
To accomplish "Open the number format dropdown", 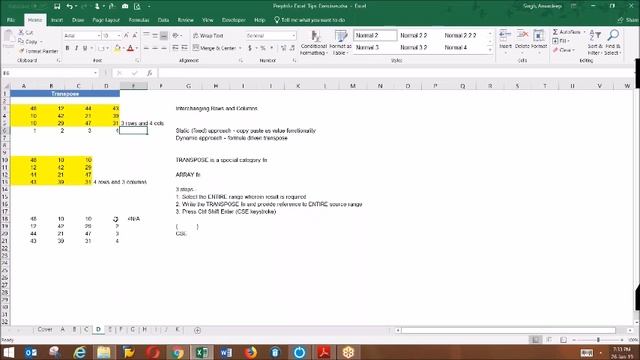I will 293,36.
